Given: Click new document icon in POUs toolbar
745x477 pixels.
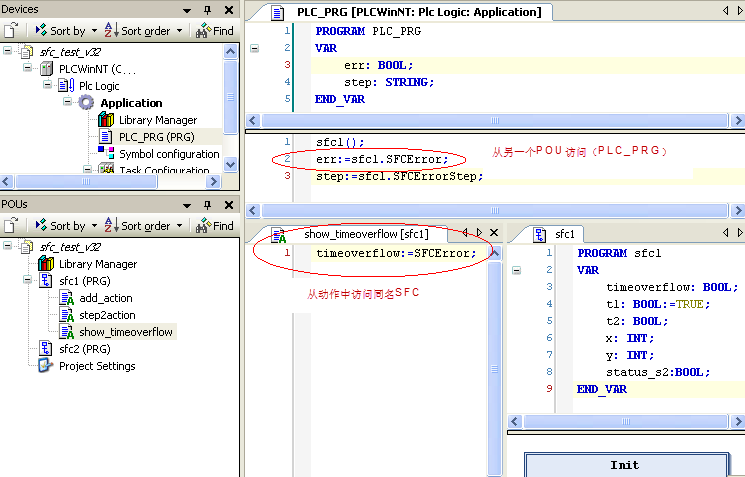Looking at the screenshot, I should click(10, 226).
